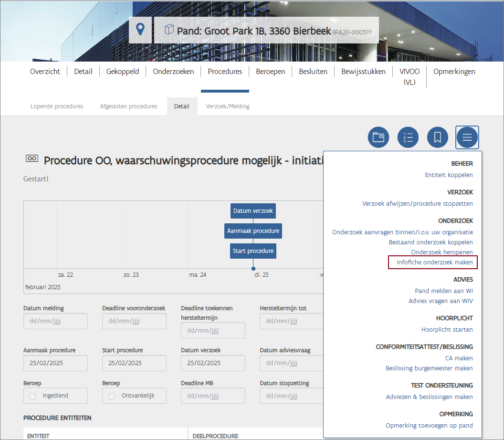The image size is (504, 440).
Task: Click the map location pin icon
Action: click(x=140, y=30)
